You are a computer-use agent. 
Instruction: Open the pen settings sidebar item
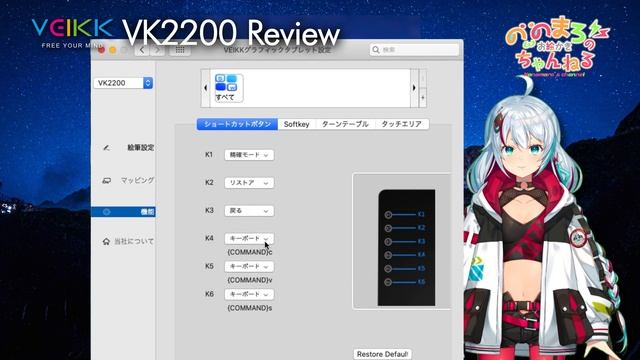(140, 148)
